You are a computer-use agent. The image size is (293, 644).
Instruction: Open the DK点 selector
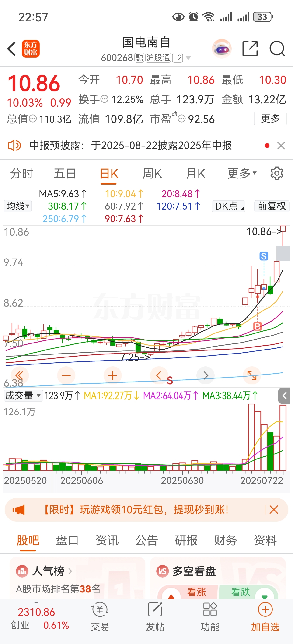[229, 206]
